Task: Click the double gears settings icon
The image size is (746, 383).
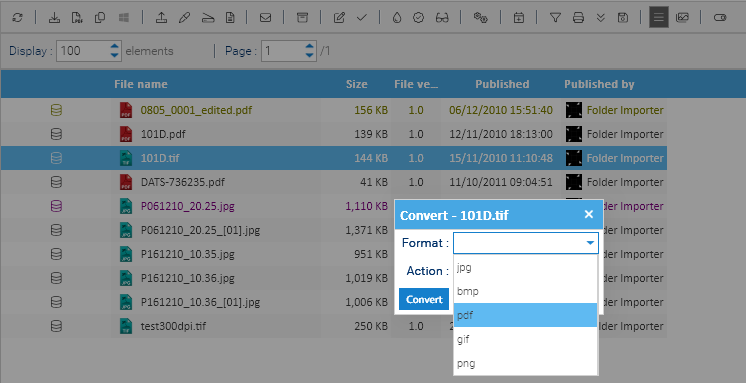Action: click(481, 18)
